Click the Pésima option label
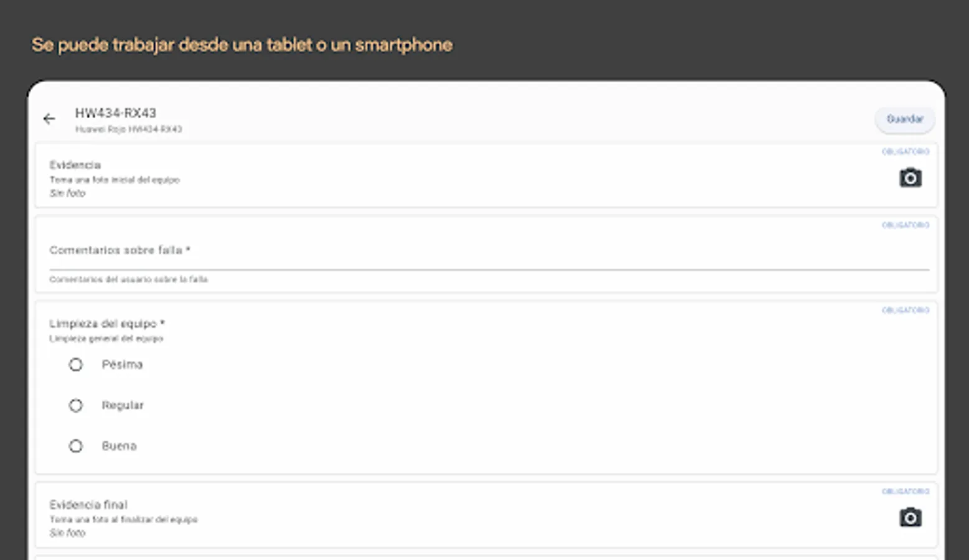Viewport: 969px width, 560px height. tap(122, 365)
